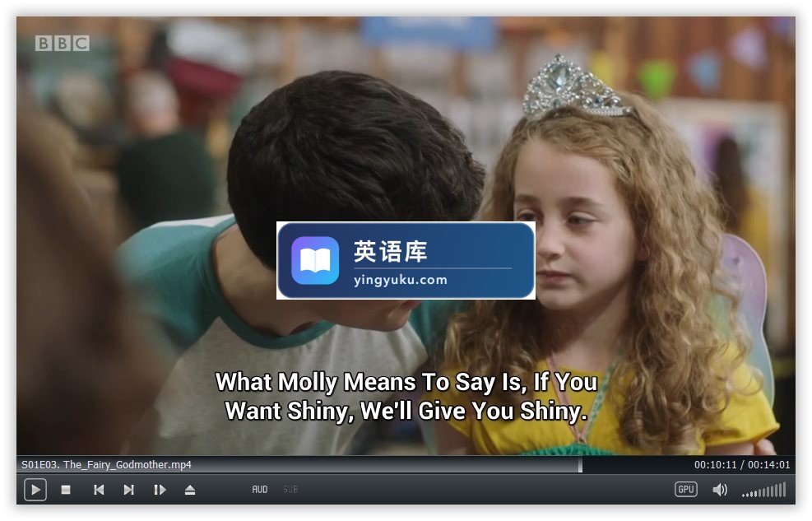This screenshot has width=812, height=521.
Task: Click the S01E03. The_Fairy_Godmother.mp4 file name
Action: tap(106, 464)
